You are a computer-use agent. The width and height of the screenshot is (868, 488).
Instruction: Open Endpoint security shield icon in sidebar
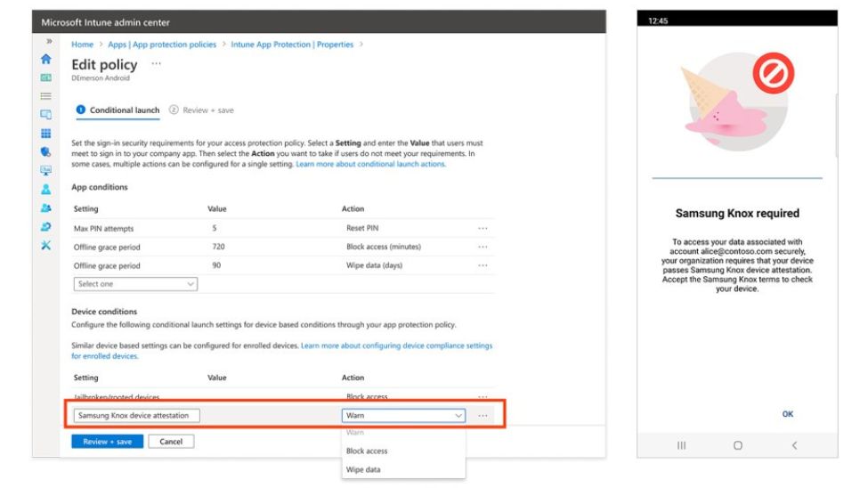(x=46, y=151)
